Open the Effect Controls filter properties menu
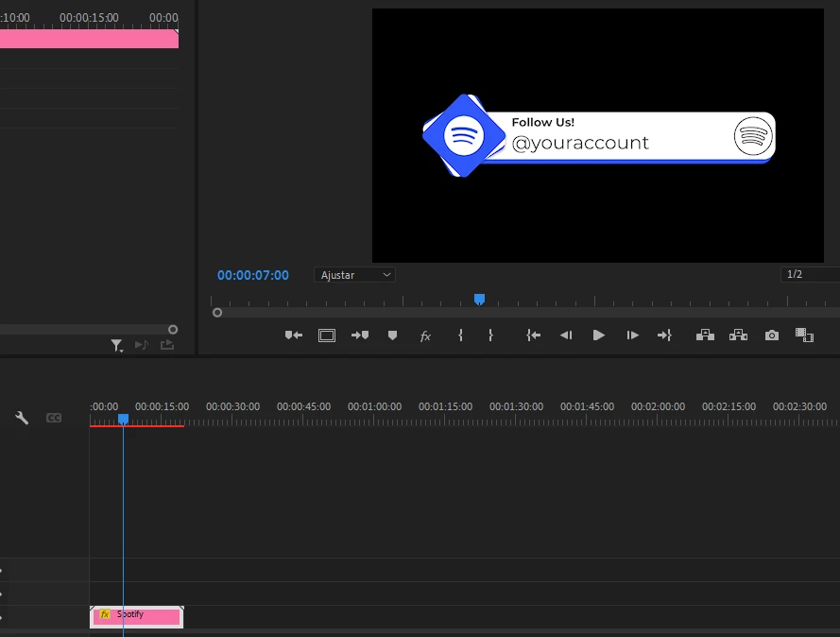The height and width of the screenshot is (637, 840). coord(117,346)
